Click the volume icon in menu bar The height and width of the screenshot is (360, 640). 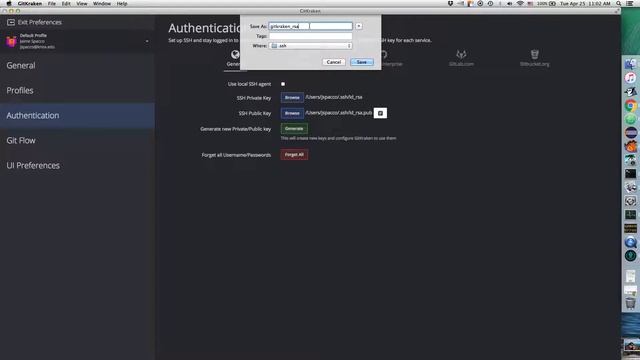pos(510,4)
